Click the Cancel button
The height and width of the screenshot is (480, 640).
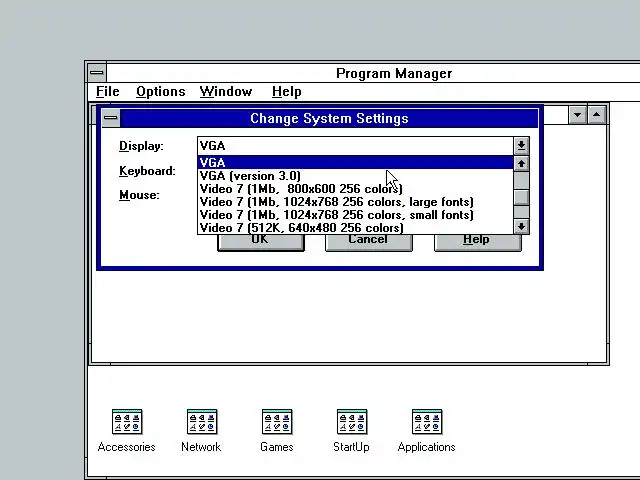tap(369, 242)
